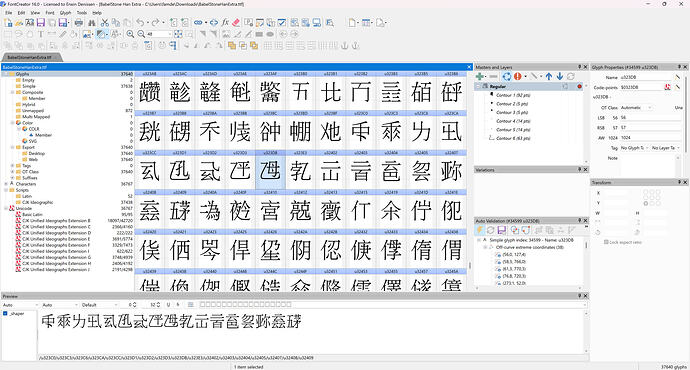Click the yellow union contours icon
Image resolution: width=690 pixels, height=370 pixels.
tap(232, 45)
